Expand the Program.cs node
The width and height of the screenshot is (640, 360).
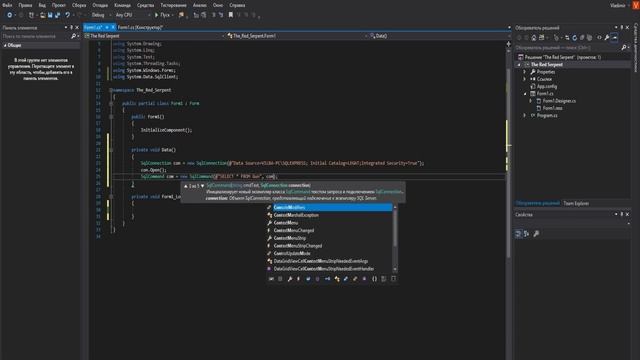coord(524,116)
